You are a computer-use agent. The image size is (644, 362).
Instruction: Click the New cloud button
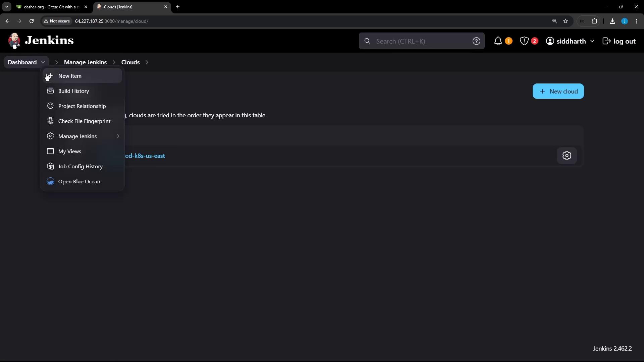(x=558, y=92)
